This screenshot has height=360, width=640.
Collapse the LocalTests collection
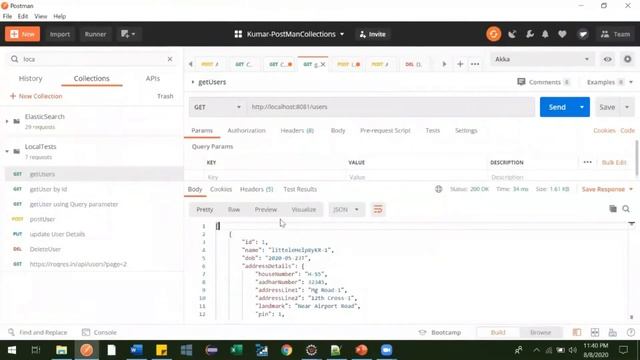pos(7,151)
